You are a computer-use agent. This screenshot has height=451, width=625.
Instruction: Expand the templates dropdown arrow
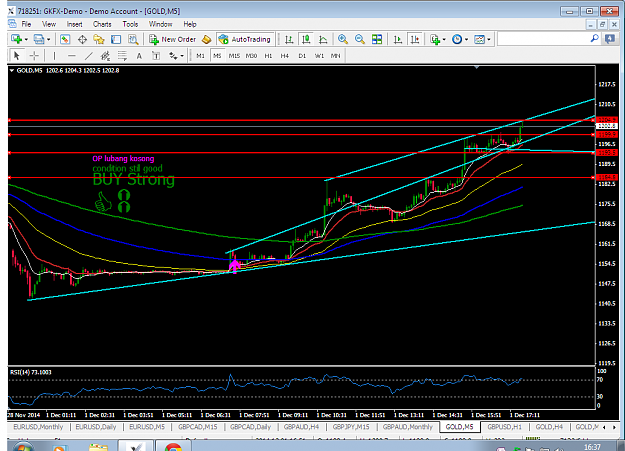point(489,39)
